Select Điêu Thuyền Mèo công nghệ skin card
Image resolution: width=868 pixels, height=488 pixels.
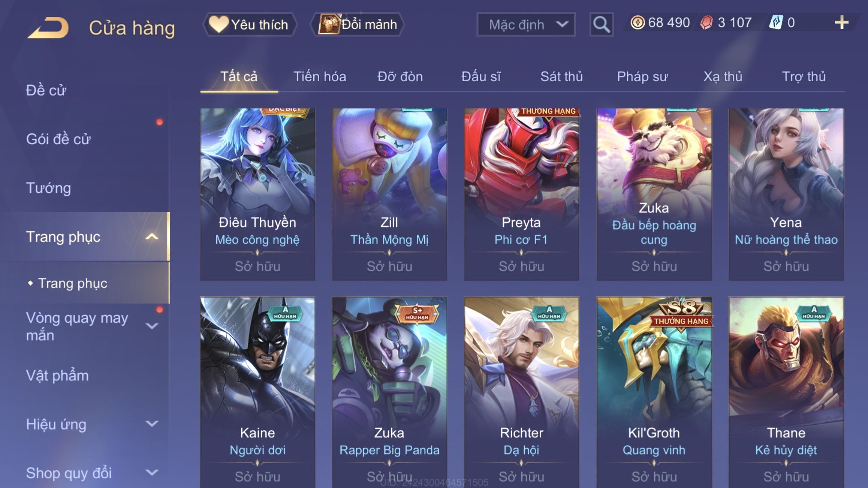click(x=257, y=194)
